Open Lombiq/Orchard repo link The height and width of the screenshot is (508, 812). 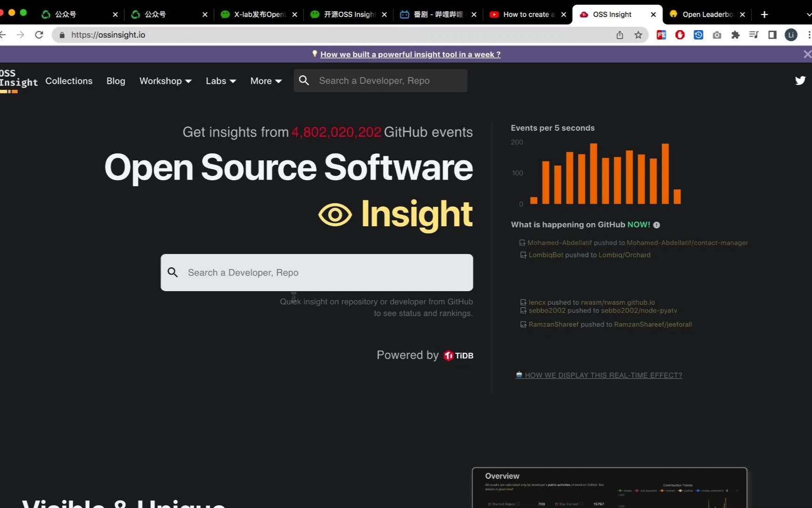(x=625, y=255)
